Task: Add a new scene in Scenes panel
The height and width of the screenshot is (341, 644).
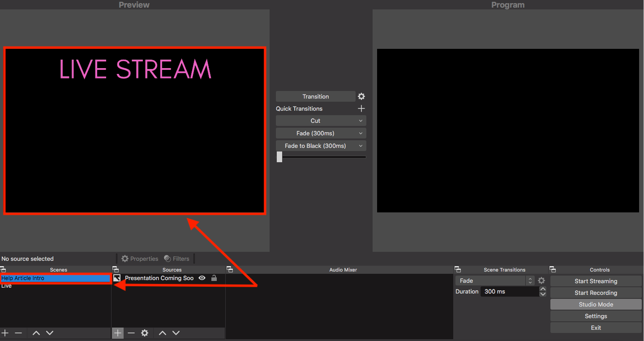Action: pyautogui.click(x=5, y=333)
